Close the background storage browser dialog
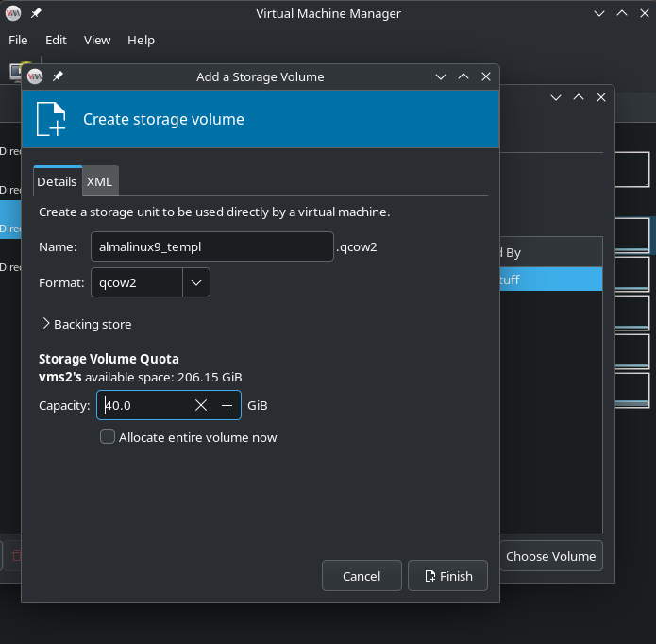 (600, 97)
